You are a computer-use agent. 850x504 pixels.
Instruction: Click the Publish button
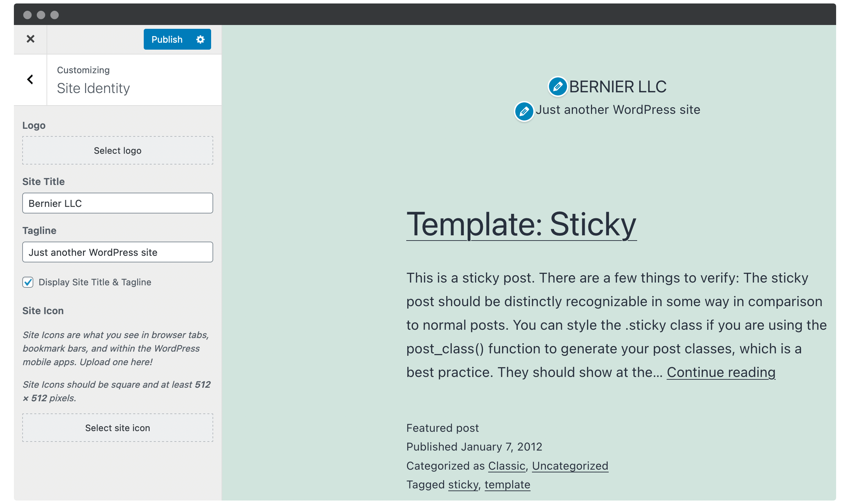click(166, 39)
